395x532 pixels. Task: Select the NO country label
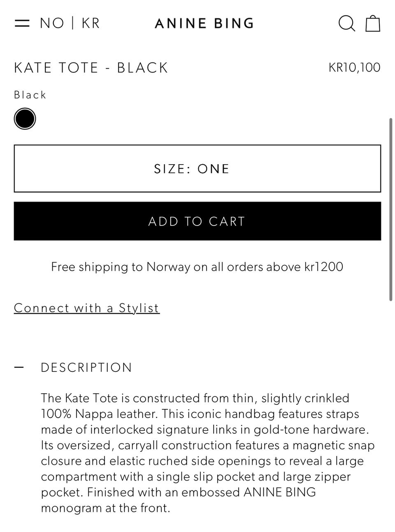click(52, 23)
